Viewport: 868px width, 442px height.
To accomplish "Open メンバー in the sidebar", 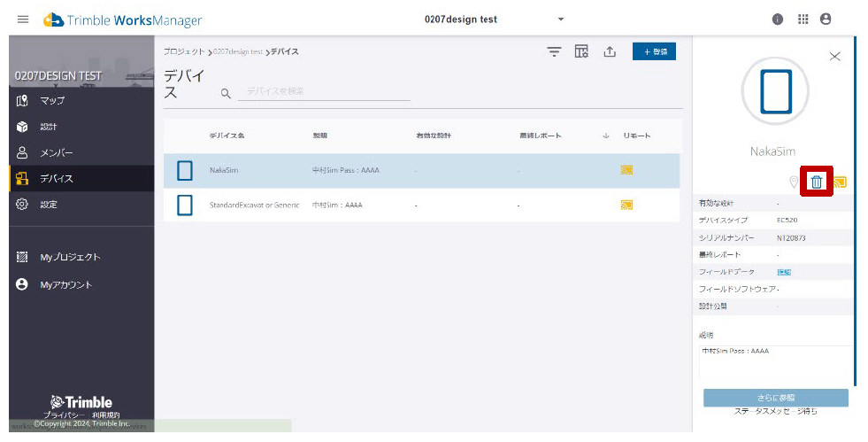I will (x=56, y=152).
